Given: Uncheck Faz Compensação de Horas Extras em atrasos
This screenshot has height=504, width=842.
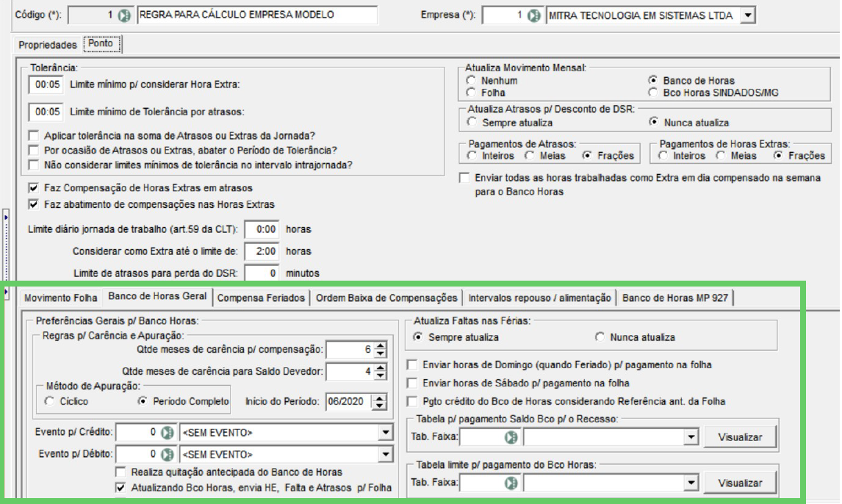Looking at the screenshot, I should point(34,188).
